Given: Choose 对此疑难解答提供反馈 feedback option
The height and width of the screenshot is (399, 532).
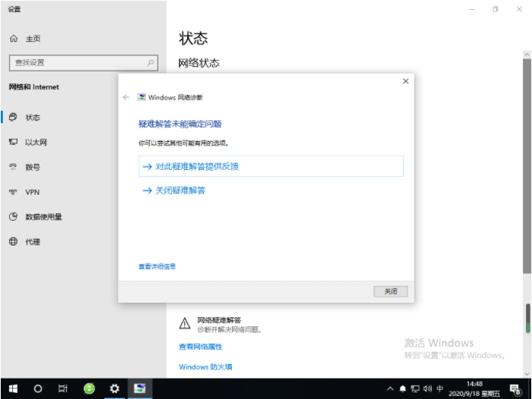Looking at the screenshot, I should (196, 166).
